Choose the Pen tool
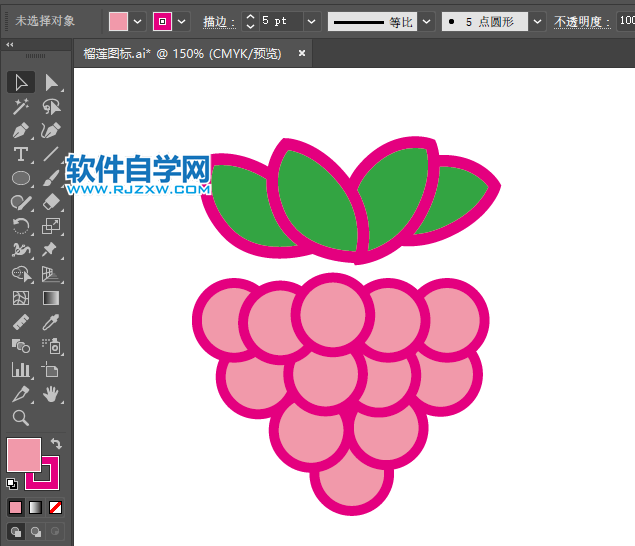This screenshot has width=635, height=546. click(x=21, y=131)
